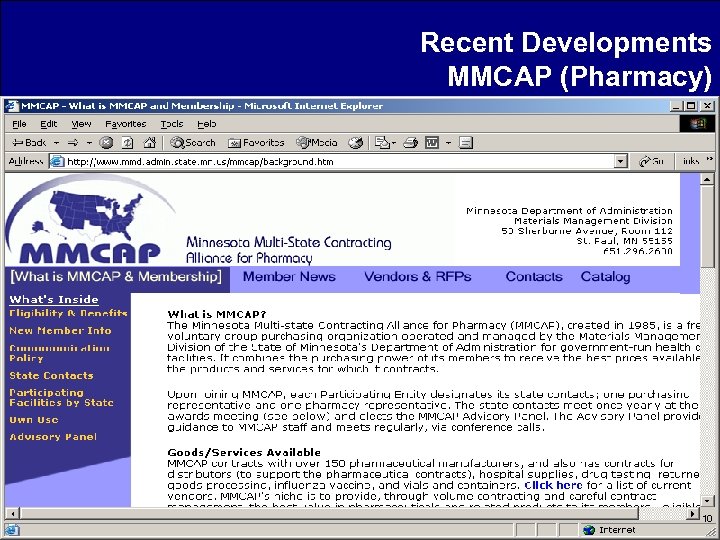The image size is (720, 540).
Task: Switch to the Member News tab
Action: [x=289, y=276]
